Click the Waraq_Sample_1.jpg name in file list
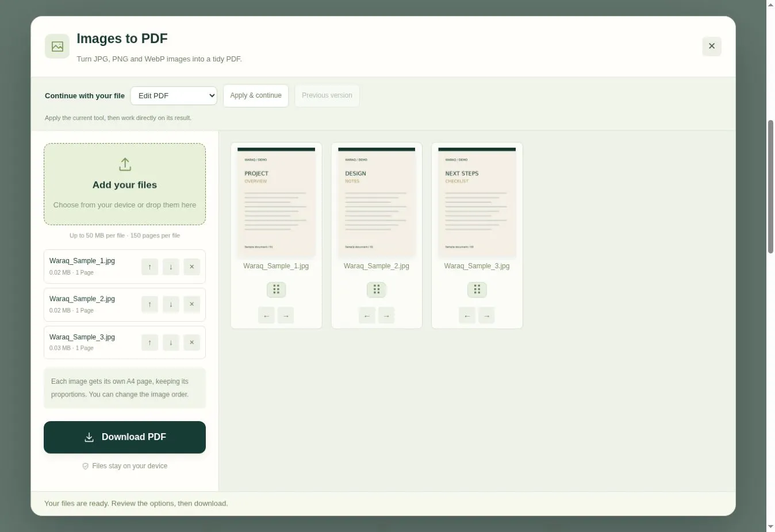This screenshot has width=775, height=532. [x=82, y=261]
